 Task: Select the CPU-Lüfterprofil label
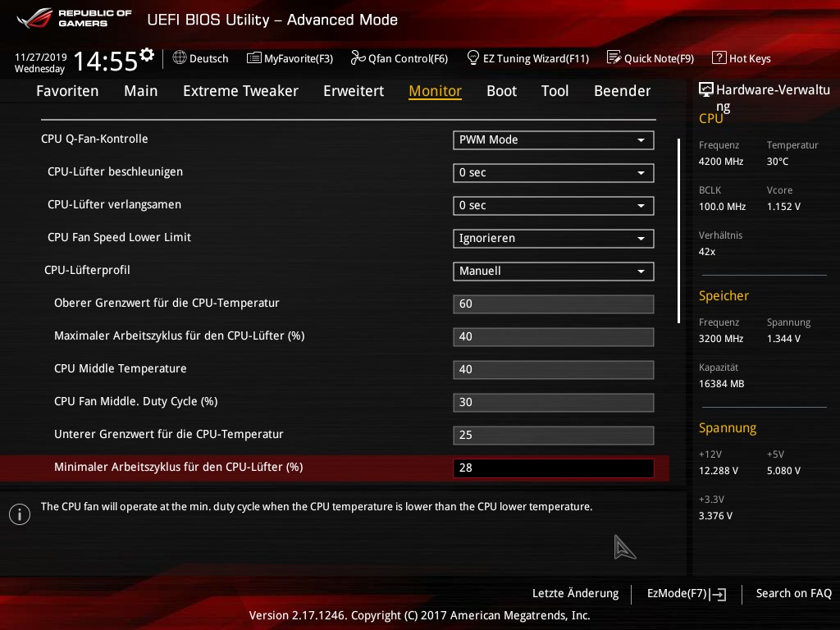point(87,270)
